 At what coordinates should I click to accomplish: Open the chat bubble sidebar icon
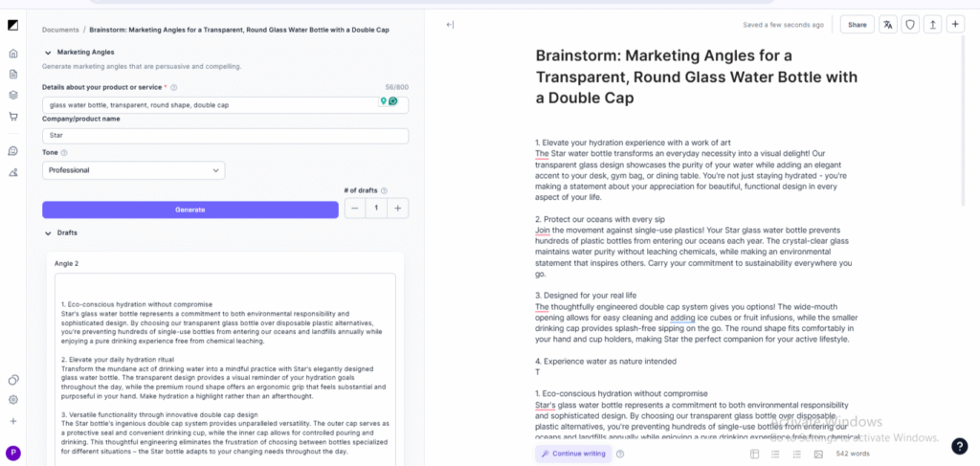(x=13, y=151)
